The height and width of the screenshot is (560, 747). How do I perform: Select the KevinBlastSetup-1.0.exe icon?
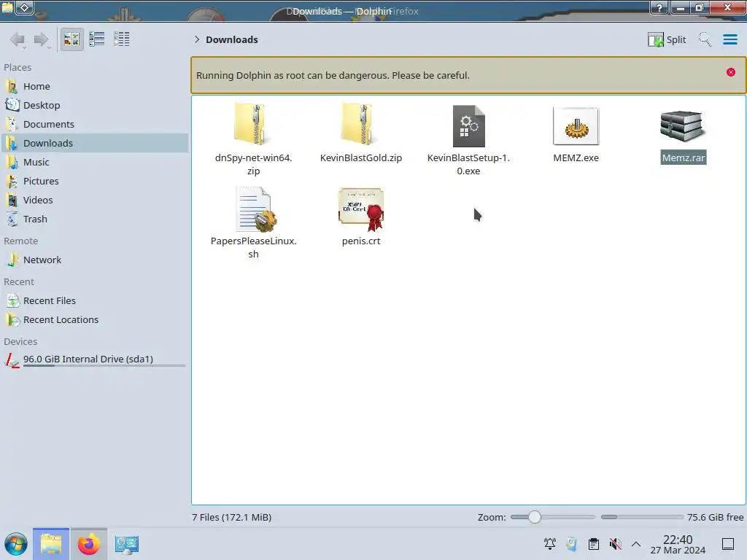[x=469, y=125]
